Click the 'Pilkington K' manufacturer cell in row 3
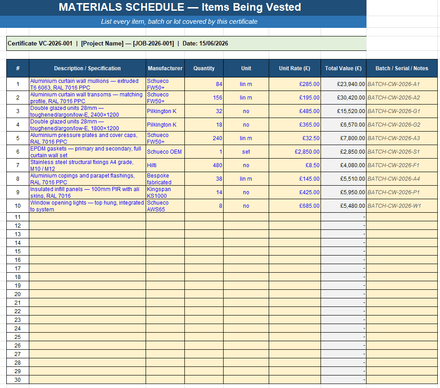Image resolution: width=440 pixels, height=388 pixels. point(165,111)
